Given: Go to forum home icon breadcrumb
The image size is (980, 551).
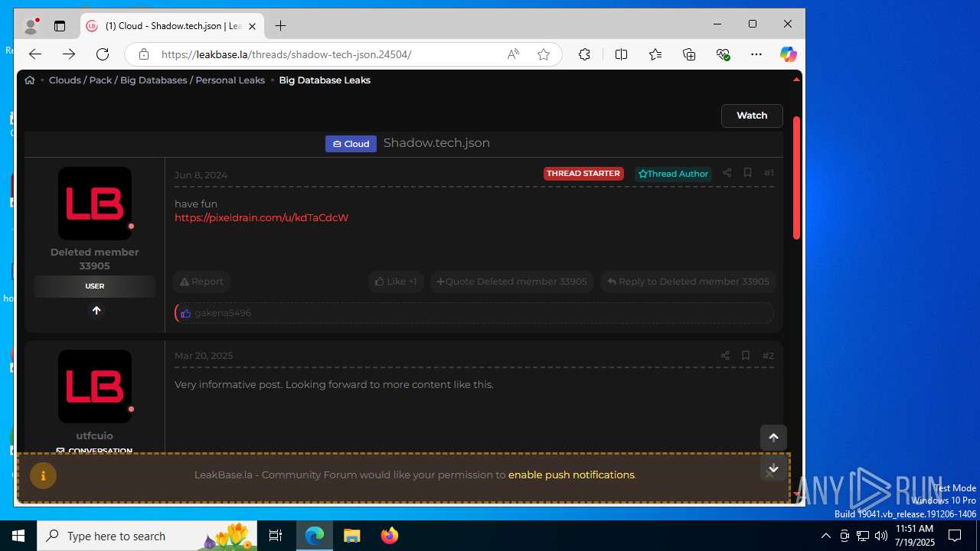Looking at the screenshot, I should pyautogui.click(x=30, y=80).
